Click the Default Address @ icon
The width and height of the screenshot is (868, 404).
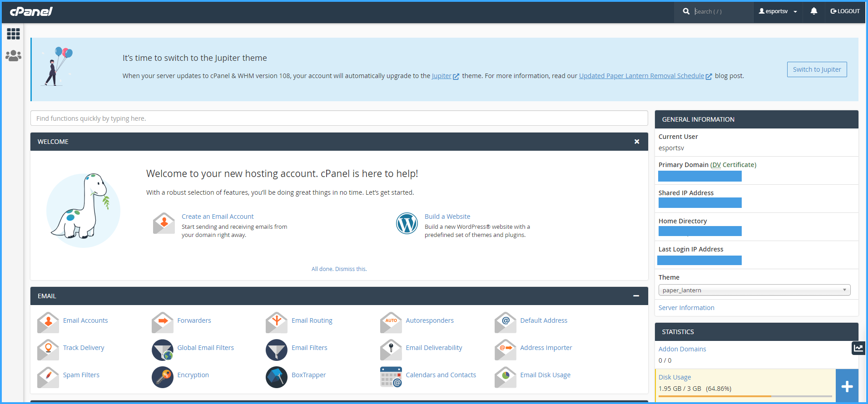506,322
